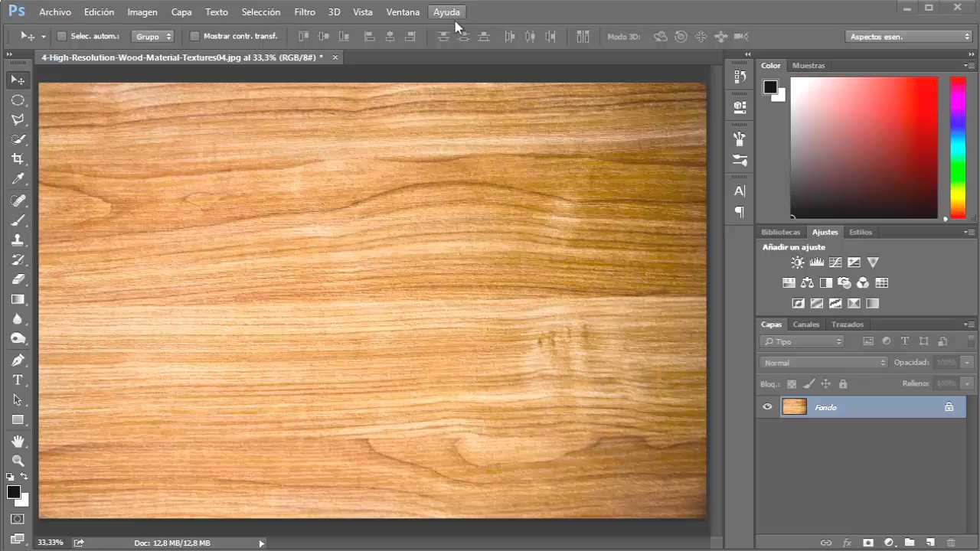
Task: Select the Crop tool
Action: [x=18, y=159]
